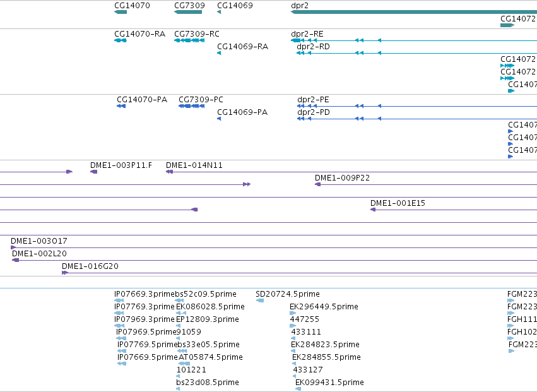Click the DME1-001E15 clone label
This screenshot has width=537, height=392.
pyautogui.click(x=398, y=203)
